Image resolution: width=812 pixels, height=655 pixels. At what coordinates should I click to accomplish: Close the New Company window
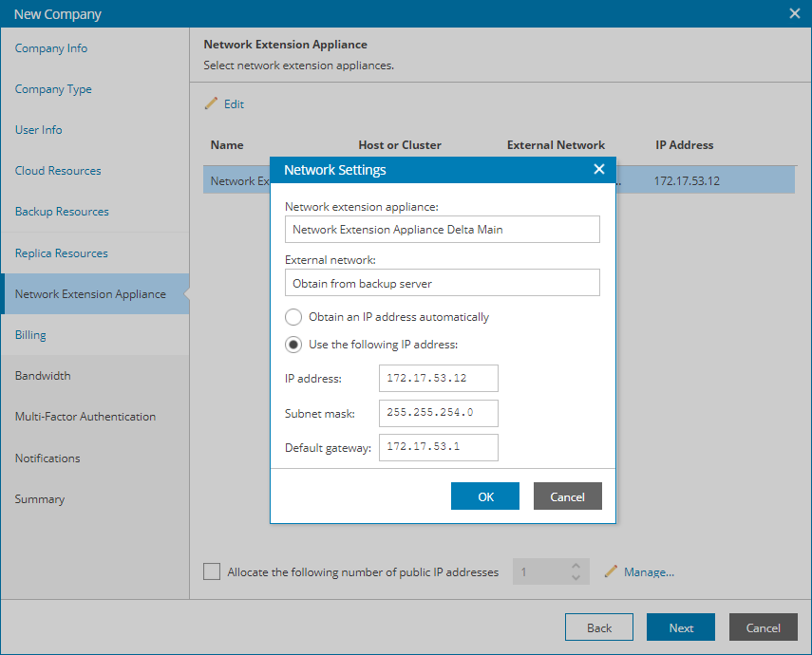pyautogui.click(x=794, y=13)
